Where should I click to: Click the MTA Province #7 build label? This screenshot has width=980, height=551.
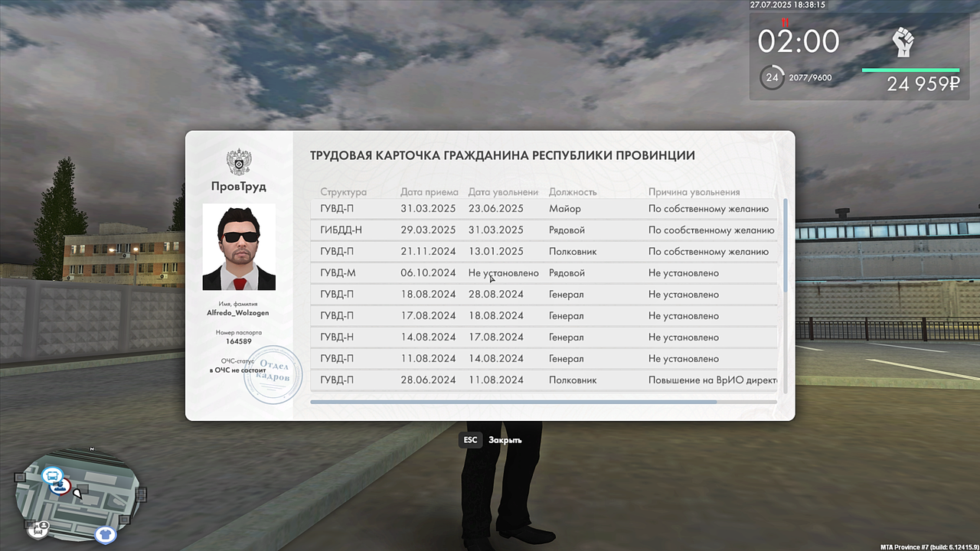[929, 547]
